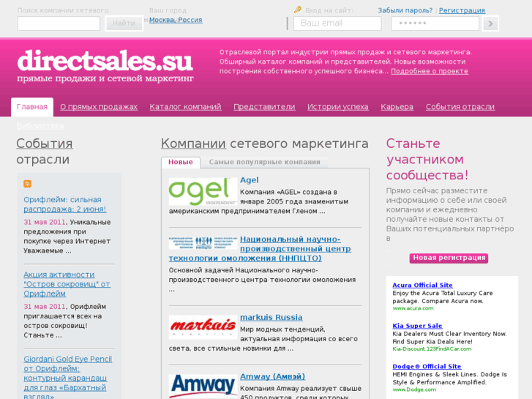532x399 pixels.
Task: Open Dodge Official Site ad link
Action: pos(427,366)
